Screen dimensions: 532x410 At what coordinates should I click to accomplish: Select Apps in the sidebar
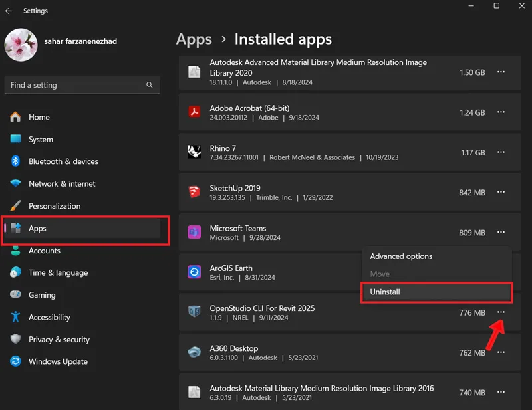pyautogui.click(x=82, y=228)
